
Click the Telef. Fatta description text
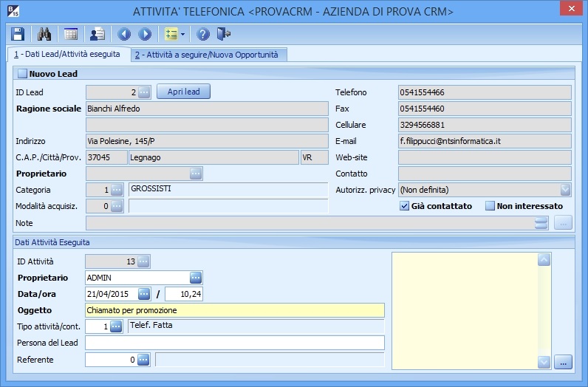(256, 326)
